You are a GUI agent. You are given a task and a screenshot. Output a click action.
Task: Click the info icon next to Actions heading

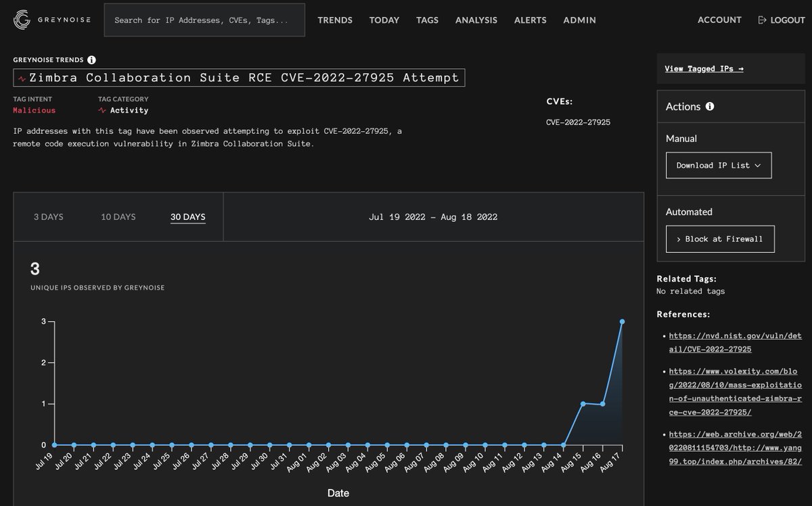click(x=710, y=106)
